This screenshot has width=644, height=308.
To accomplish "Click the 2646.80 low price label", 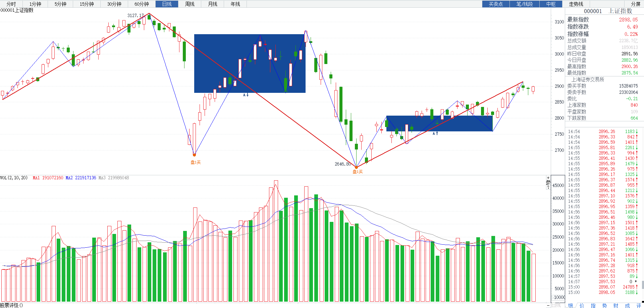I will coord(343,164).
